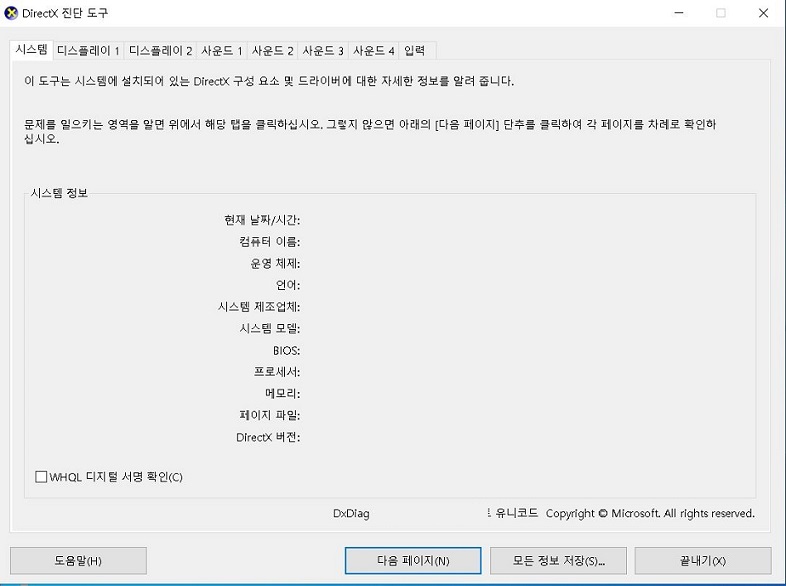
Task: Click the 언어 label
Action: pyautogui.click(x=288, y=285)
